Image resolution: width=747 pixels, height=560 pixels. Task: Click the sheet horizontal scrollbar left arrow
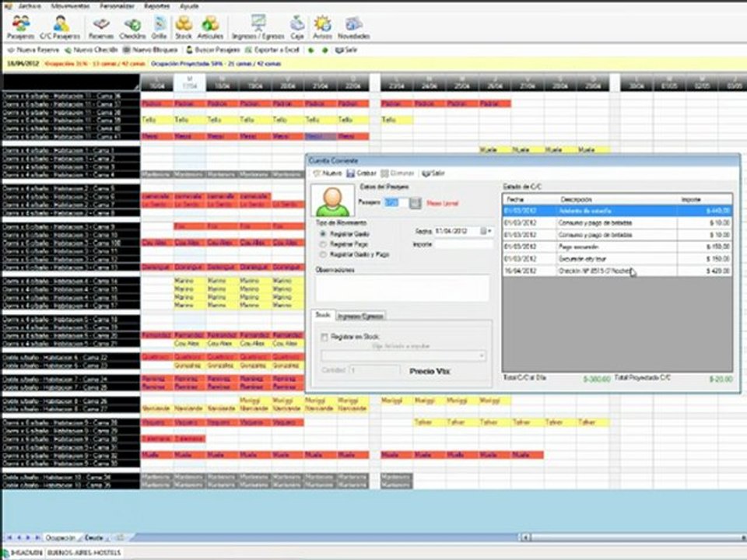click(525, 537)
